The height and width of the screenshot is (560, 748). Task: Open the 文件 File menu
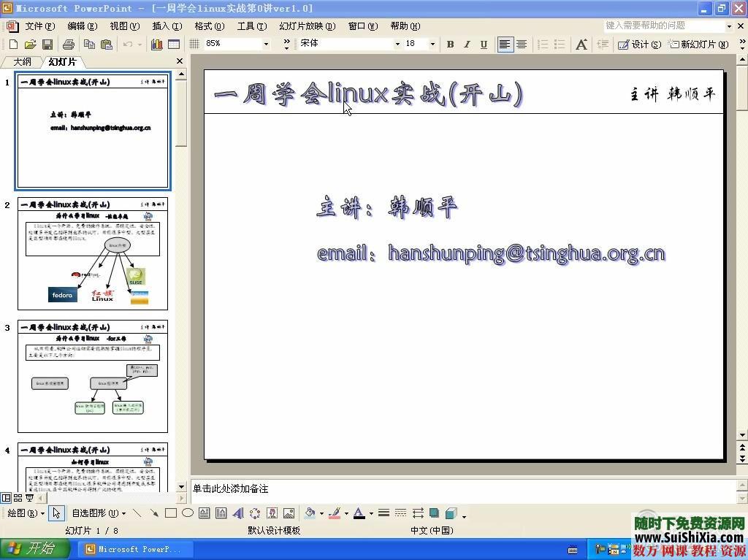(x=40, y=26)
